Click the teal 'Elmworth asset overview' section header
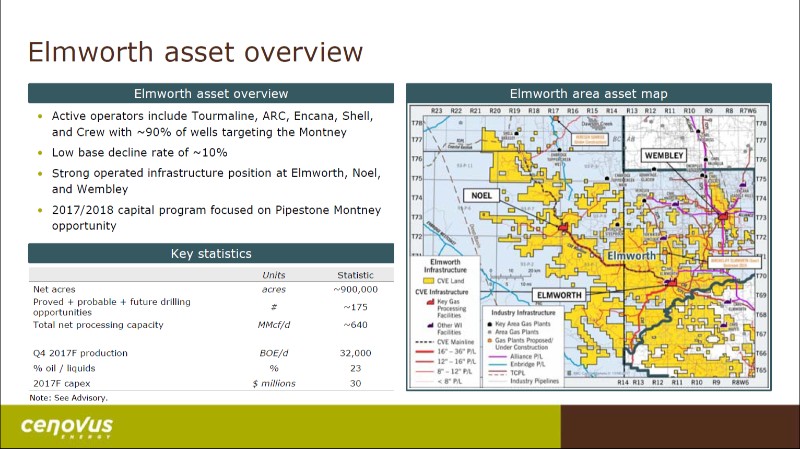This screenshot has height=449, width=800. point(211,93)
